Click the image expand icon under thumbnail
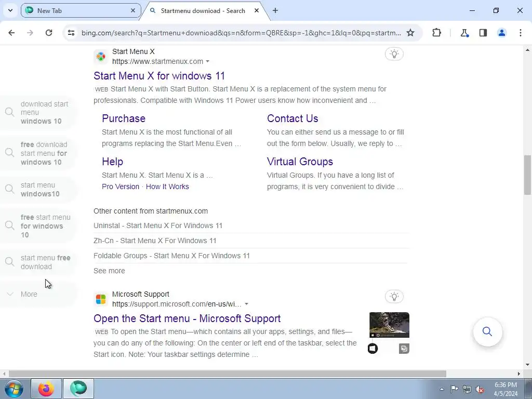This screenshot has width=532, height=399. [404, 349]
